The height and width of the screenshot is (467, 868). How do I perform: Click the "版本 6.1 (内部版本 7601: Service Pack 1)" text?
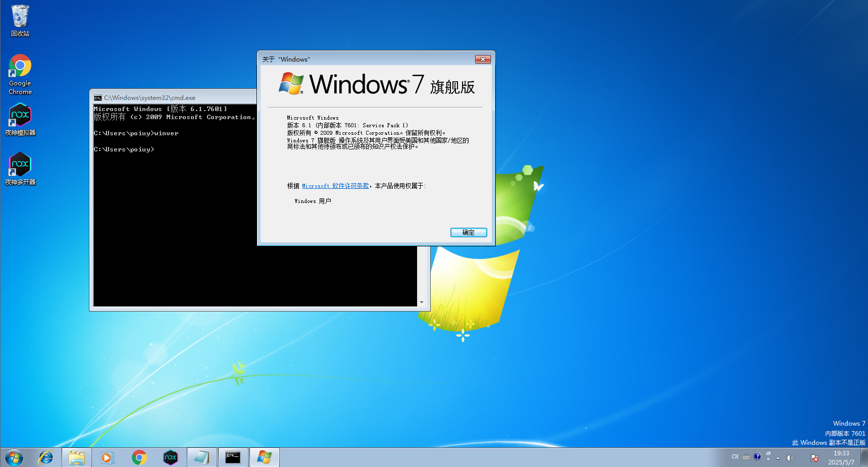[347, 125]
